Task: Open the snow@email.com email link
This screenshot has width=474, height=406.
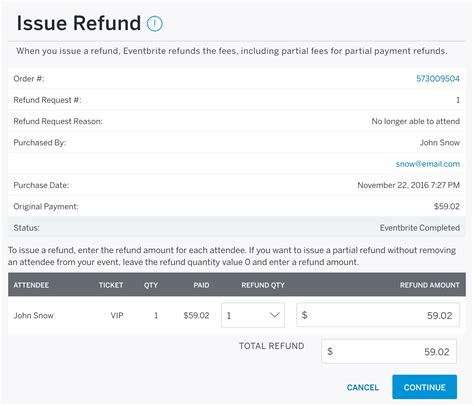Action: (x=428, y=164)
